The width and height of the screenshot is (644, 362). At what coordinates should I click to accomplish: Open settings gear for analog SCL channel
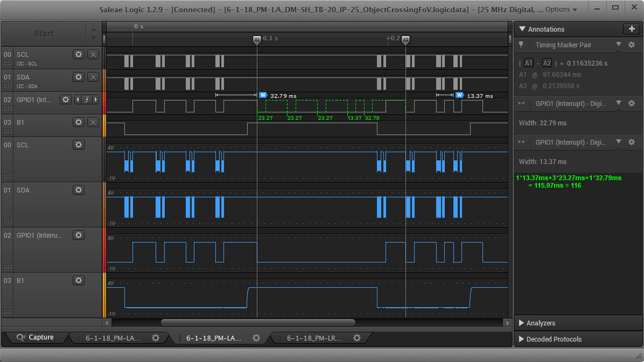(x=79, y=145)
